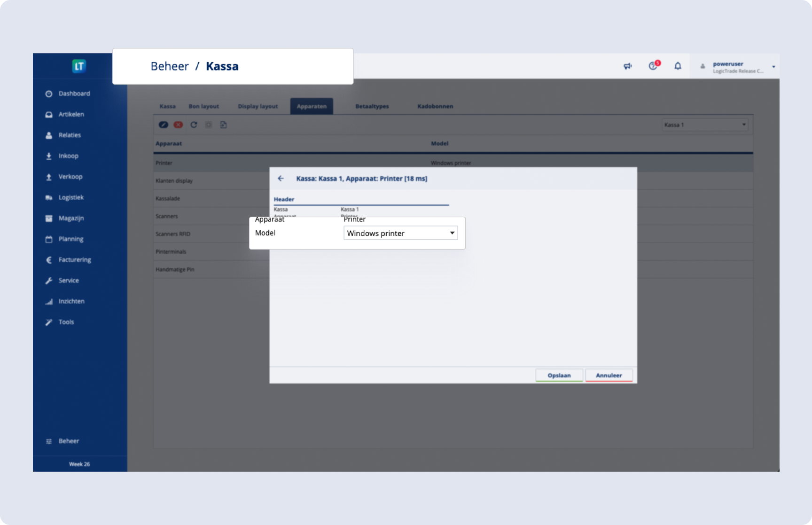The height and width of the screenshot is (525, 812).
Task: Click the Opslaan button
Action: (x=559, y=375)
